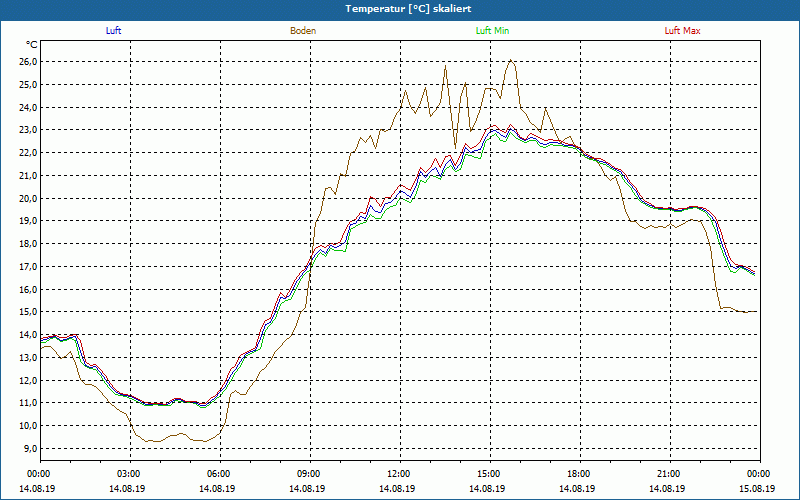Click the '19,0' y-axis value

[28, 221]
